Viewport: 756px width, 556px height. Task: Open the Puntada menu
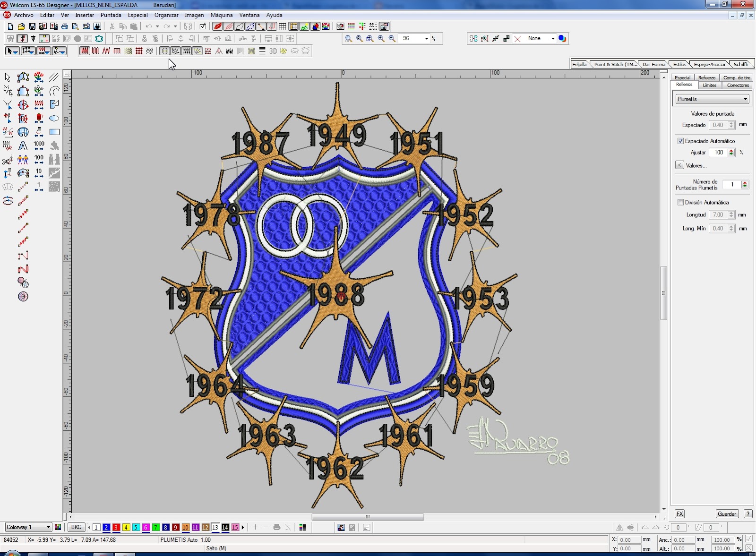coord(111,15)
